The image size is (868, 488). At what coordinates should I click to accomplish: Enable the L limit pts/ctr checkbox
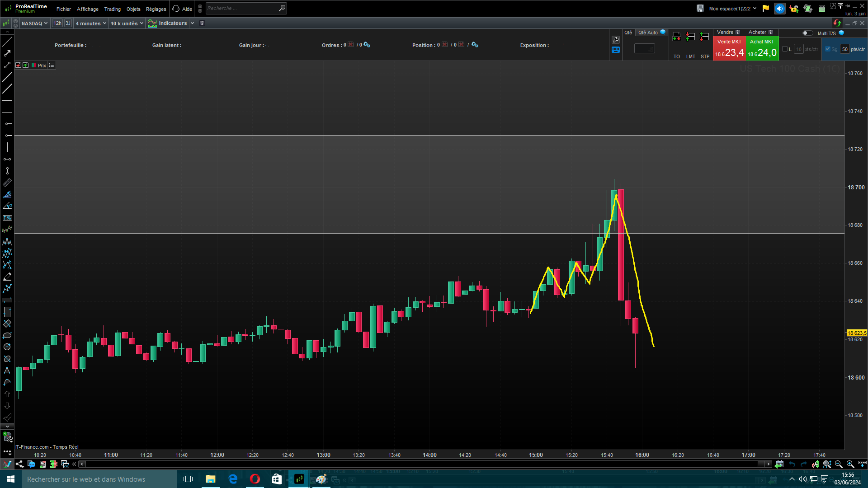(785, 49)
